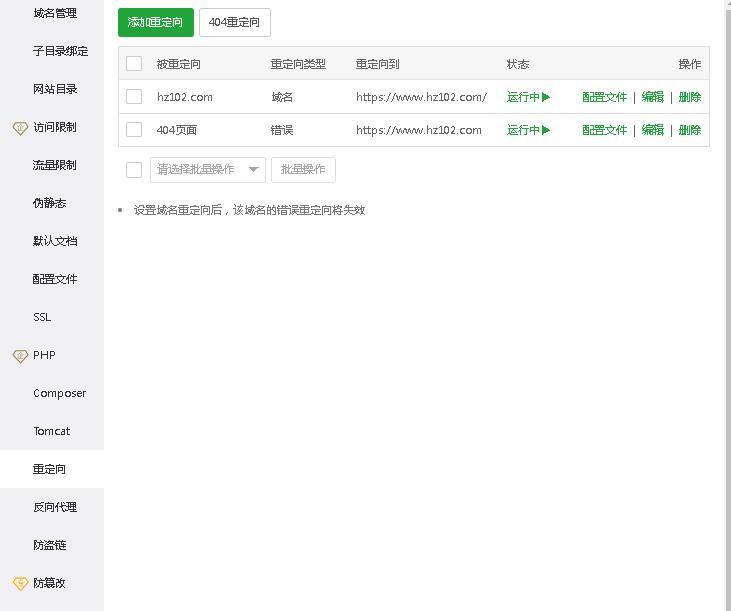The width and height of the screenshot is (731, 611).
Task: Toggle 运行中 status of 404页面 redirect
Action: (x=529, y=130)
